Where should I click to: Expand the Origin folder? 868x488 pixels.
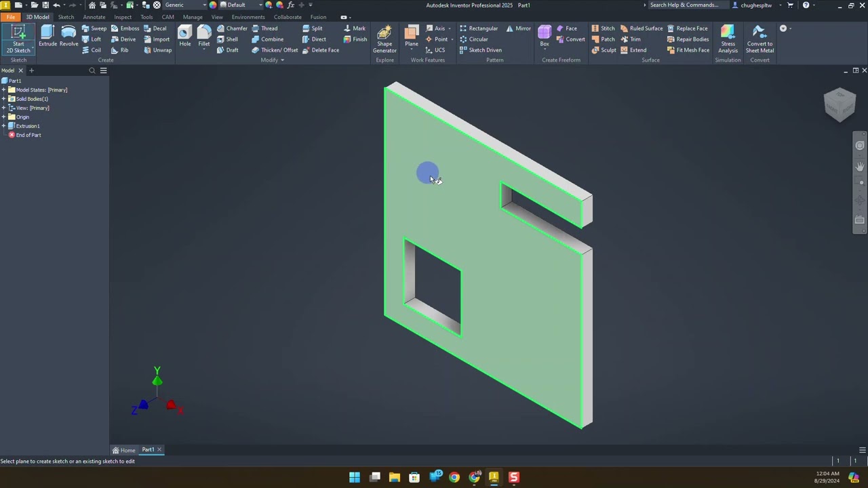pos(3,117)
